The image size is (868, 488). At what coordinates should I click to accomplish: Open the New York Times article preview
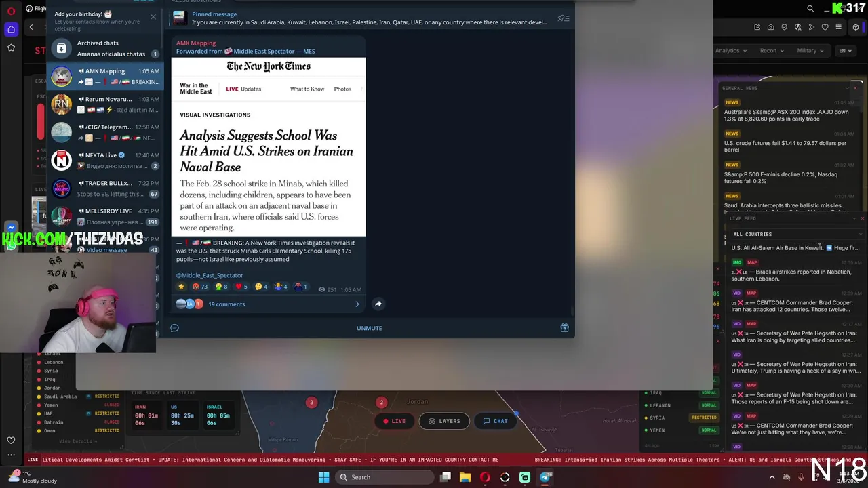coord(269,147)
